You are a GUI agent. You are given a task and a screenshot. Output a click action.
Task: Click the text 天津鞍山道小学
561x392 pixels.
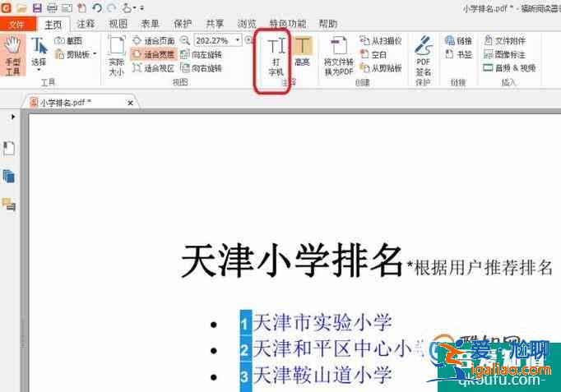click(x=322, y=376)
